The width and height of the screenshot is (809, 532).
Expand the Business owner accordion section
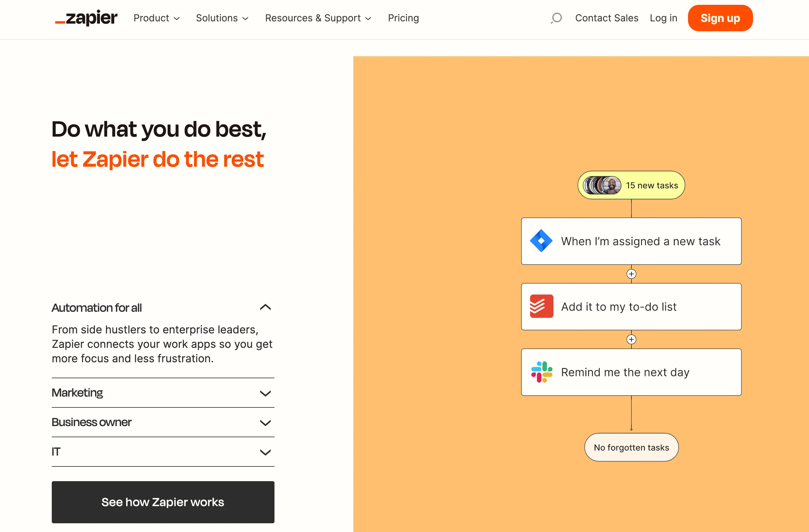(163, 422)
